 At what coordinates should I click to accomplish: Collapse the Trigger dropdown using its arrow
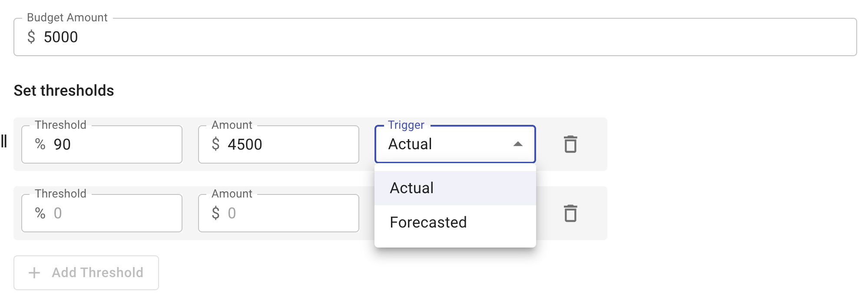click(517, 144)
